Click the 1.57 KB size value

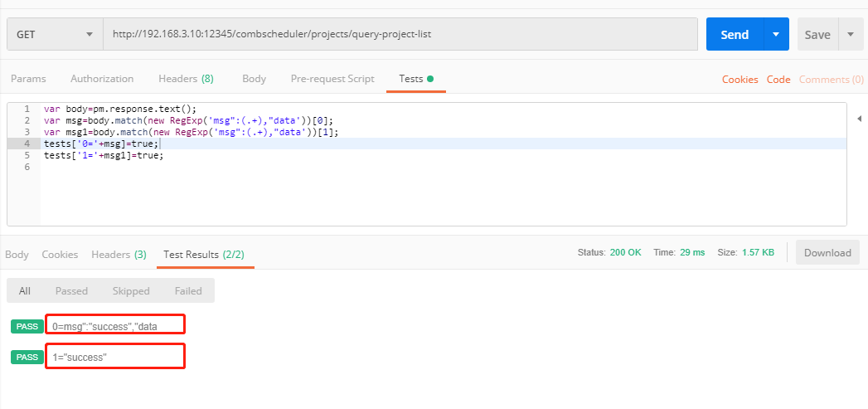pyautogui.click(x=757, y=252)
